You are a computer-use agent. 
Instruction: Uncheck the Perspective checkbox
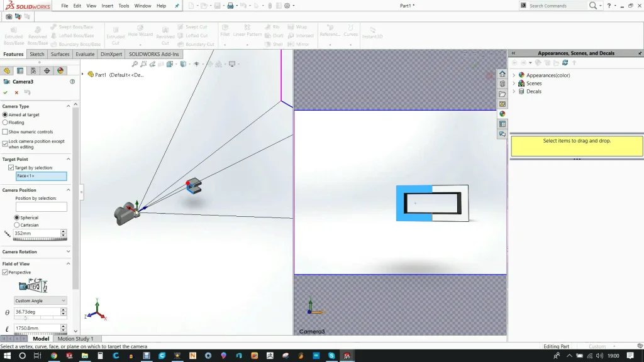(5, 272)
